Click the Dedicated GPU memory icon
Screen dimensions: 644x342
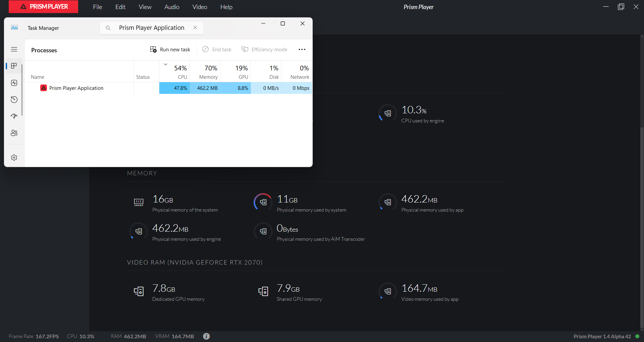pos(139,291)
